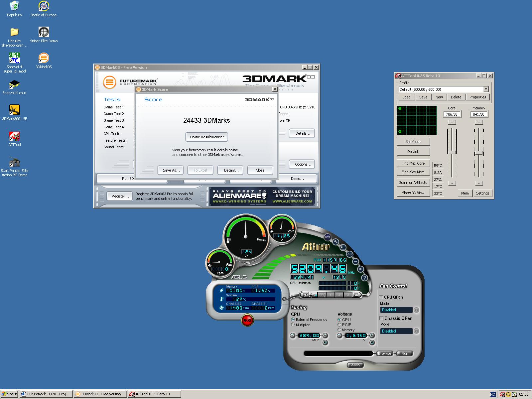The image size is (532, 399).
Task: Enable the CPU QFan checkbox
Action: pyautogui.click(x=381, y=297)
